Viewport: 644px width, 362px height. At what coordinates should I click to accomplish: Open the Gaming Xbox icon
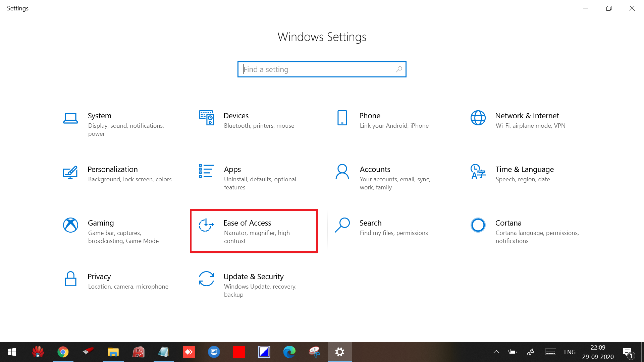click(70, 225)
